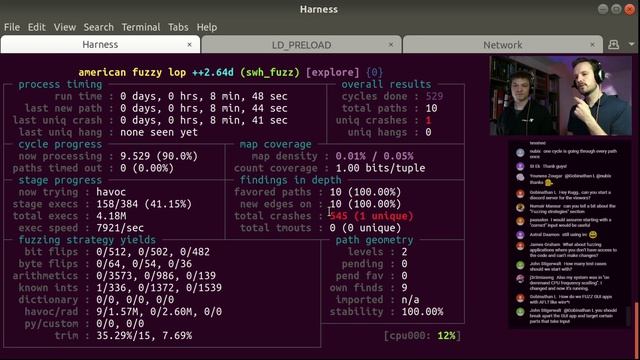This screenshot has width=640, height=360.
Task: Click the total execs value 4.18M
Action: pyautogui.click(x=111, y=216)
